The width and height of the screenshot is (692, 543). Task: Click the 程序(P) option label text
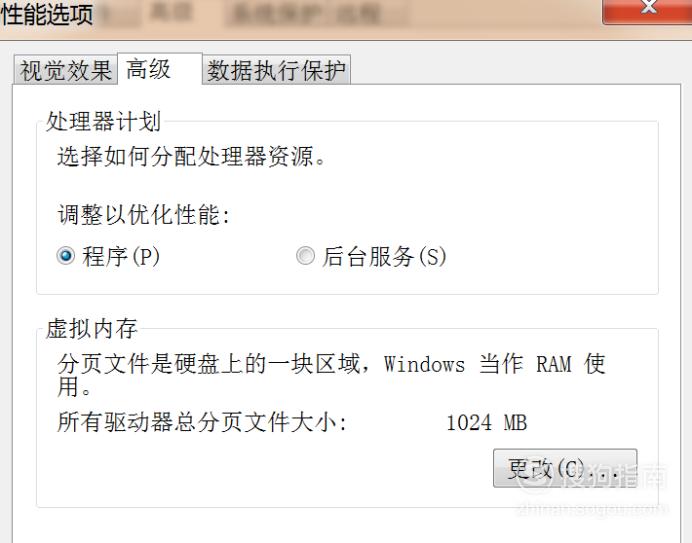click(121, 256)
